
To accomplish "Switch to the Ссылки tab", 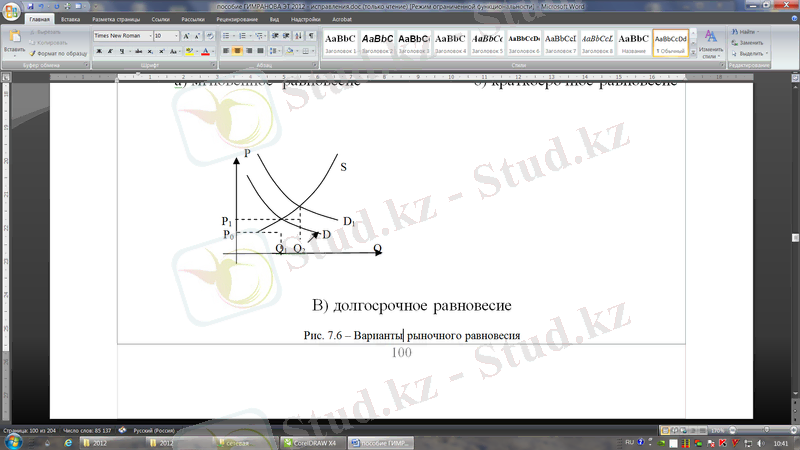I will pyautogui.click(x=160, y=19).
